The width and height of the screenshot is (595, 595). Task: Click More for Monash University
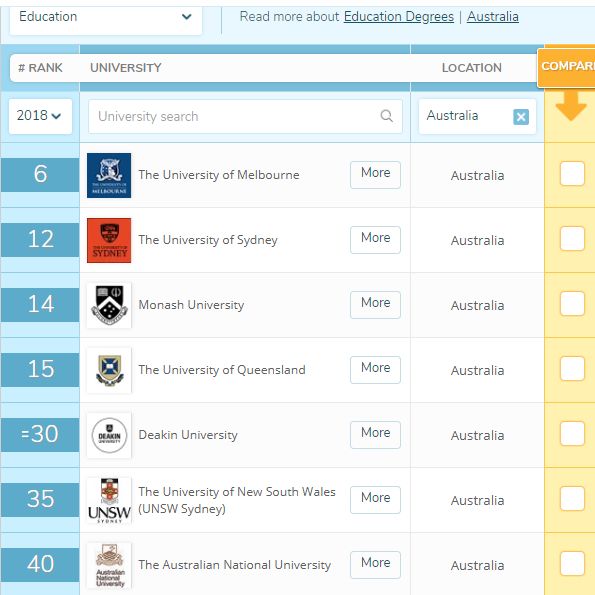click(375, 305)
